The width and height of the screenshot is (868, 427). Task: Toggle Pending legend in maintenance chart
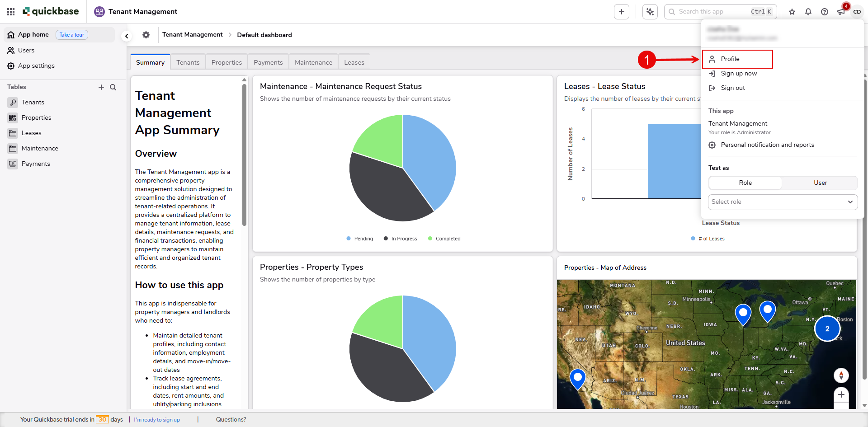pyautogui.click(x=360, y=239)
